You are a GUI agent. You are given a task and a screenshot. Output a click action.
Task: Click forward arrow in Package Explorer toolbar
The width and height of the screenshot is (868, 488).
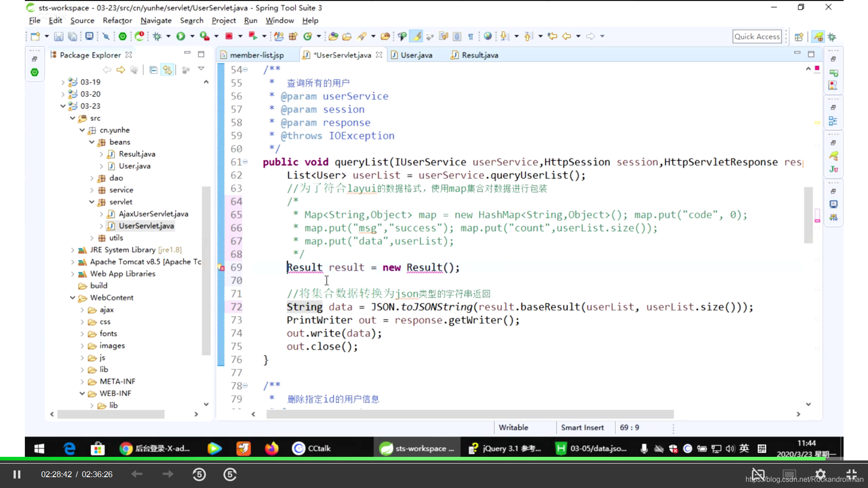121,70
